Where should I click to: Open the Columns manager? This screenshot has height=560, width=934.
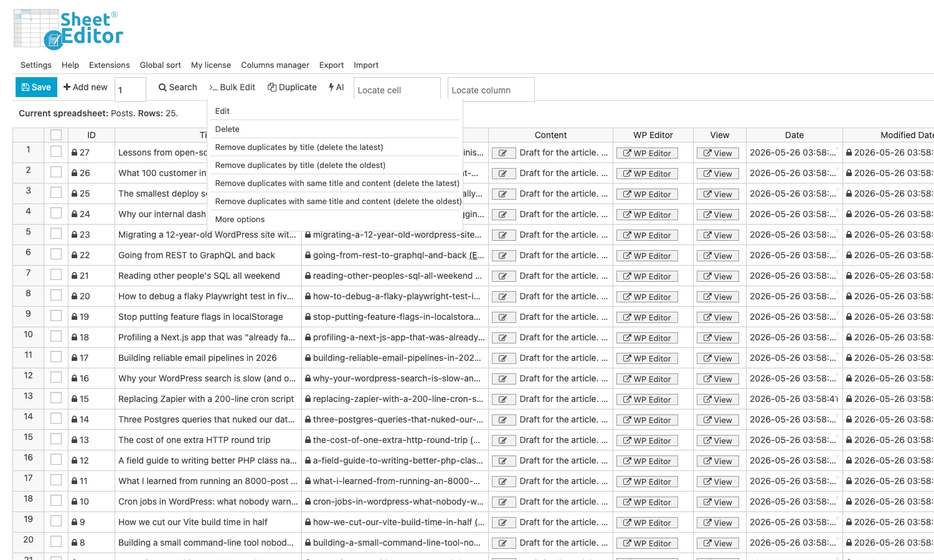point(275,65)
